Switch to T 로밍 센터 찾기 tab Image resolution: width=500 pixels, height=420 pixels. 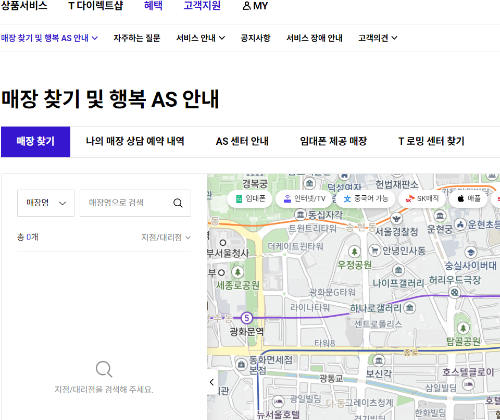(x=431, y=141)
